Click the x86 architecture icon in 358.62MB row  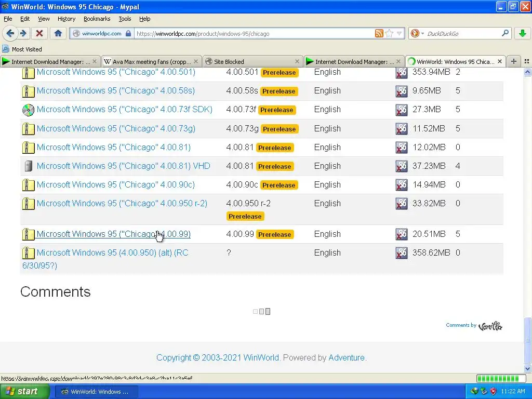(x=402, y=253)
